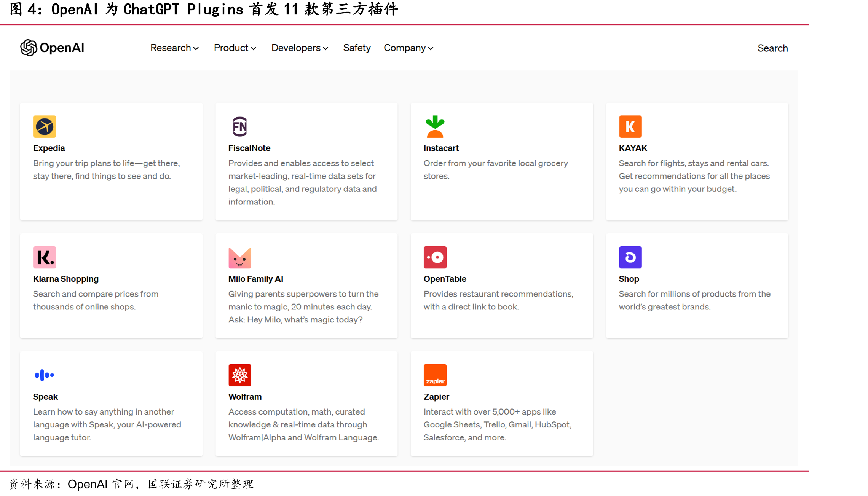Select the Wolfram plugin title
868x496 pixels.
tap(245, 397)
